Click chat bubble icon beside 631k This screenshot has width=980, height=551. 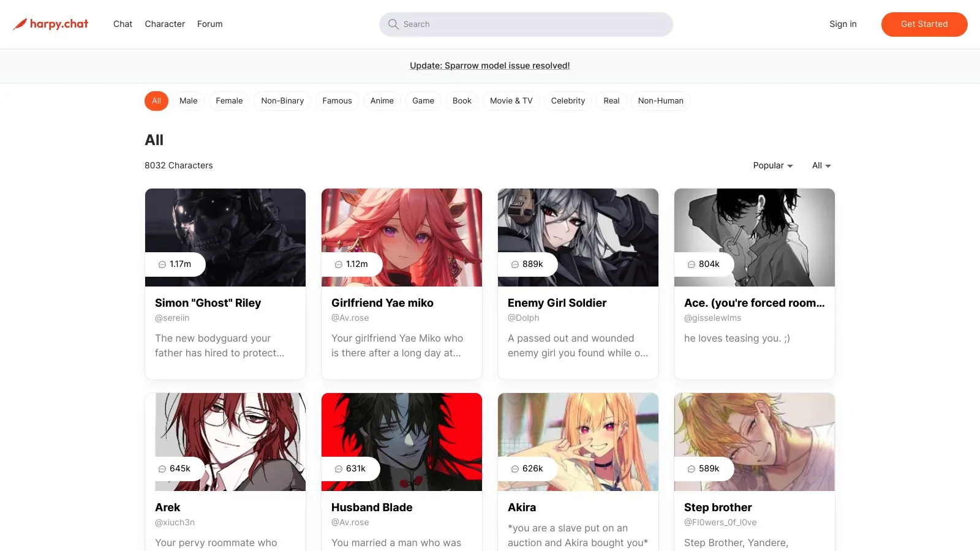pyautogui.click(x=339, y=469)
